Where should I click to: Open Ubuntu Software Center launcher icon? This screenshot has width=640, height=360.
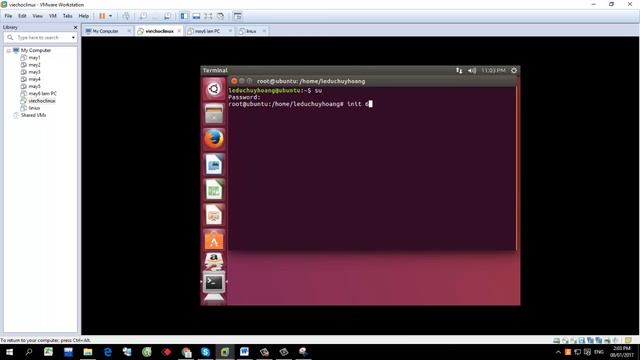pos(213,240)
